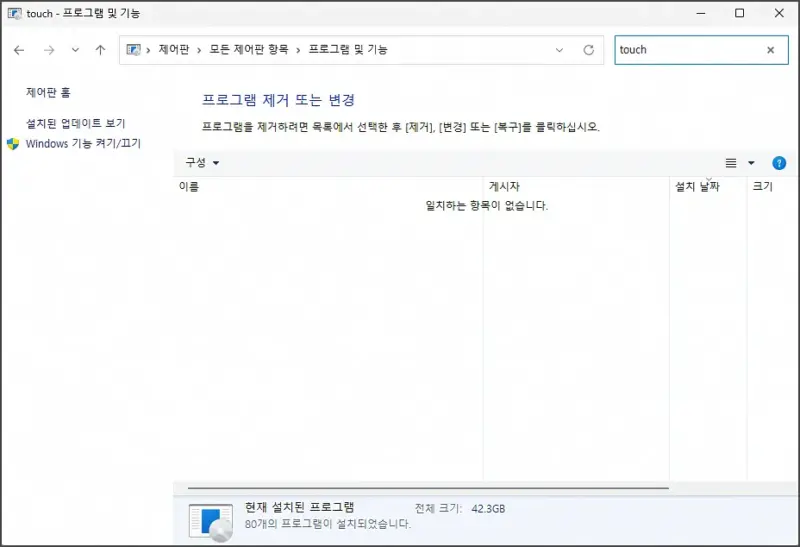Open the 구성 dropdown menu
Image resolution: width=800 pixels, height=547 pixels.
202,163
